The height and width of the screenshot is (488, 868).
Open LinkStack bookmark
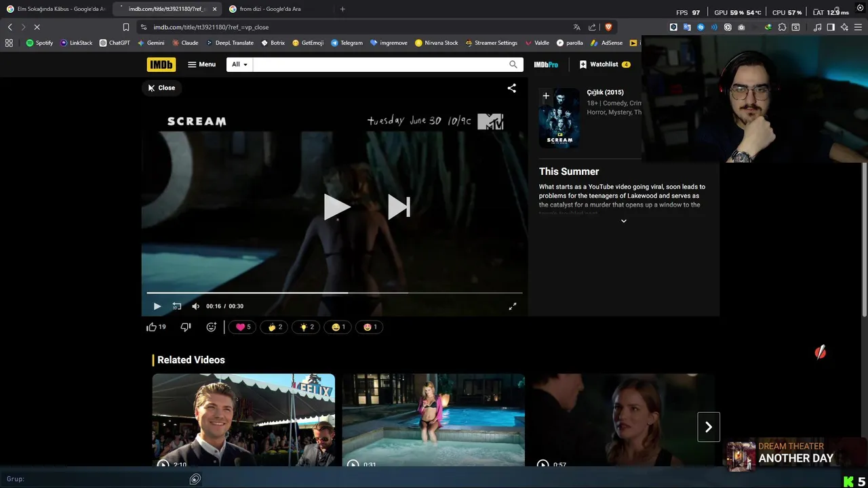76,43
